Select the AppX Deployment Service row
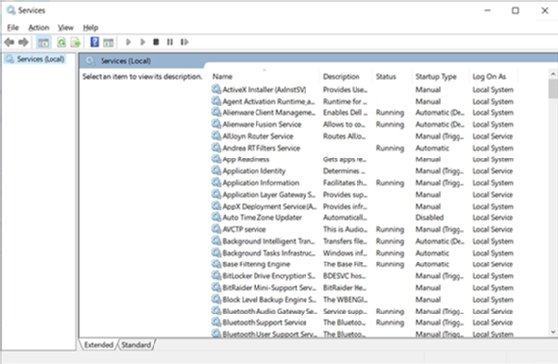 tap(363, 206)
